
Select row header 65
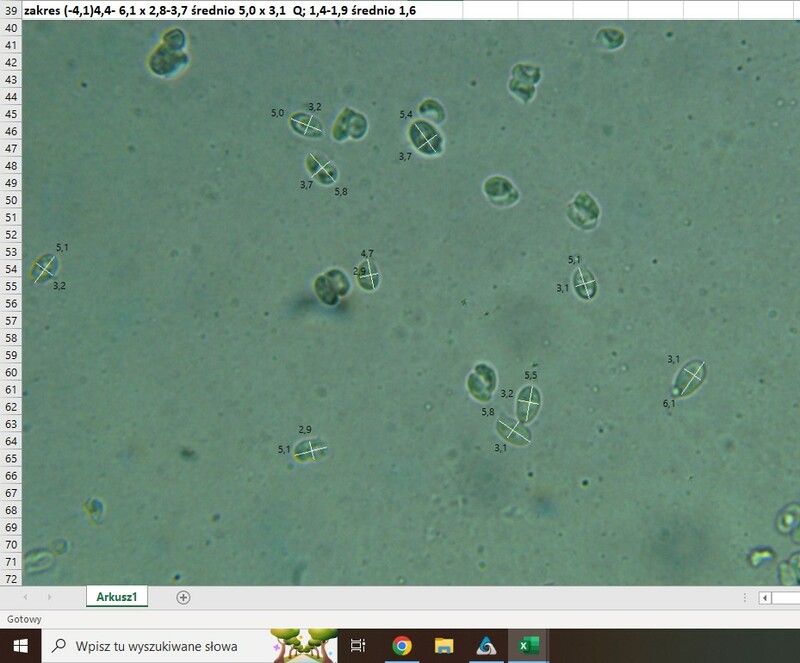coord(11,458)
